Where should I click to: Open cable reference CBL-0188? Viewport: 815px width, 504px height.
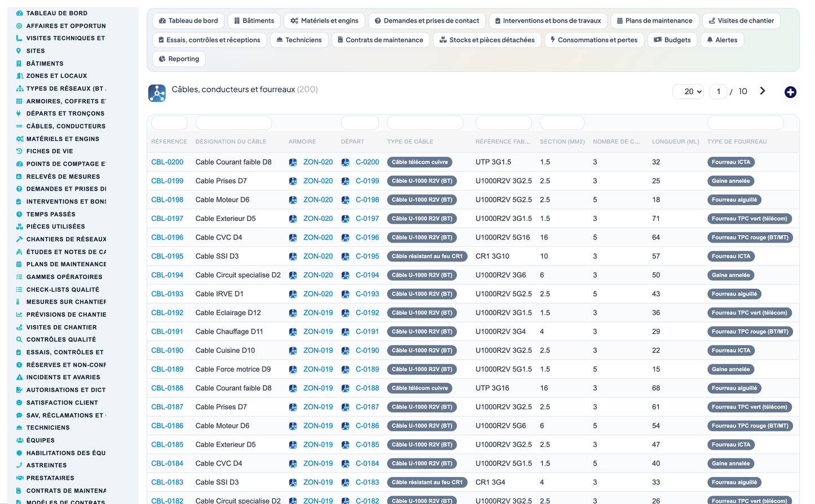point(167,388)
